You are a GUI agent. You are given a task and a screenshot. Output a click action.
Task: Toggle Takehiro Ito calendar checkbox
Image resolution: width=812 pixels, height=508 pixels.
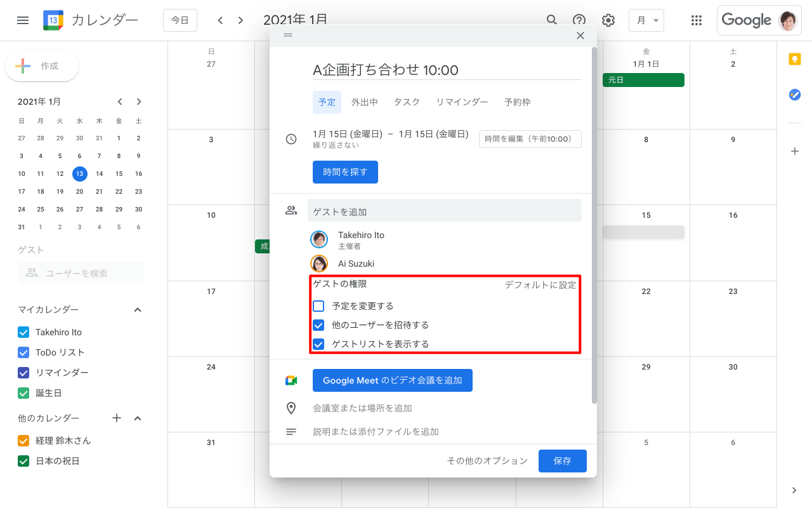[23, 332]
